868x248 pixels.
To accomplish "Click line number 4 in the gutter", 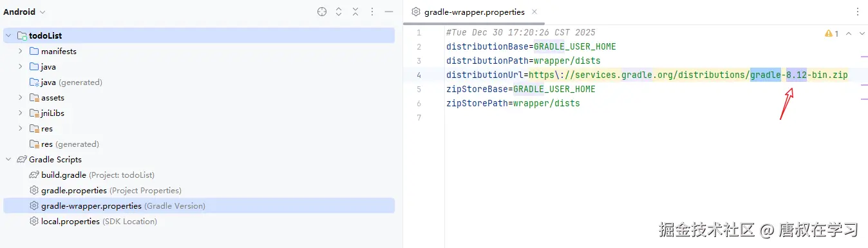I will coord(419,75).
